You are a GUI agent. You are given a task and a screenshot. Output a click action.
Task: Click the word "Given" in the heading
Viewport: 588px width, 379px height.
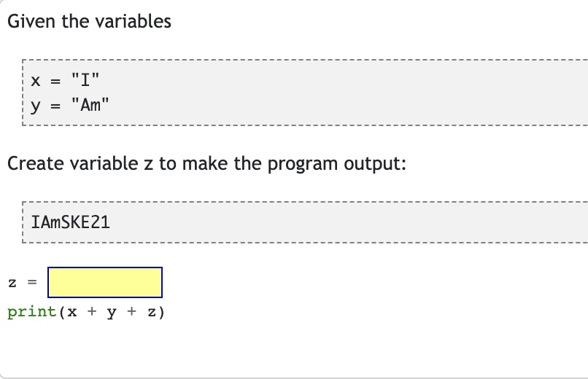(31, 21)
